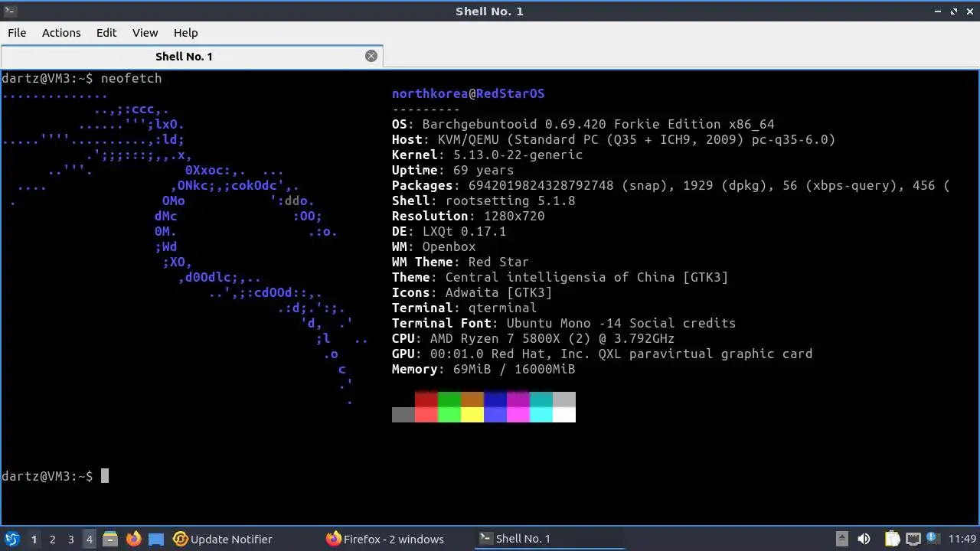Open the file manager quick-launch icon
The image size is (980, 551).
click(x=110, y=539)
